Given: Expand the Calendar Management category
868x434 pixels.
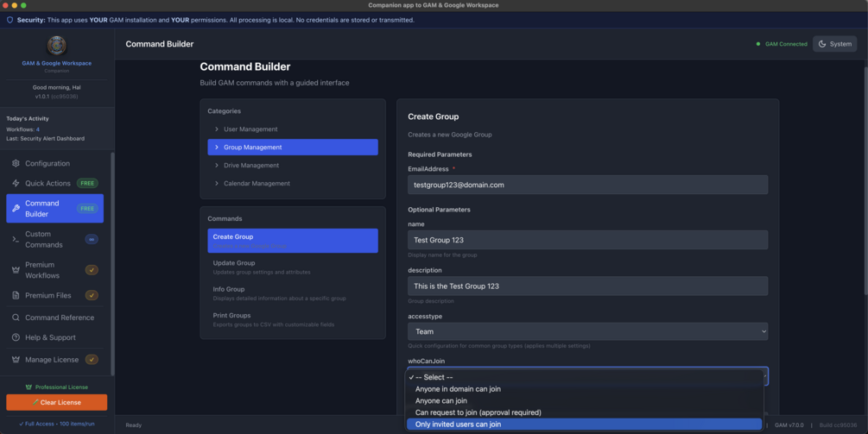Looking at the screenshot, I should click(257, 184).
